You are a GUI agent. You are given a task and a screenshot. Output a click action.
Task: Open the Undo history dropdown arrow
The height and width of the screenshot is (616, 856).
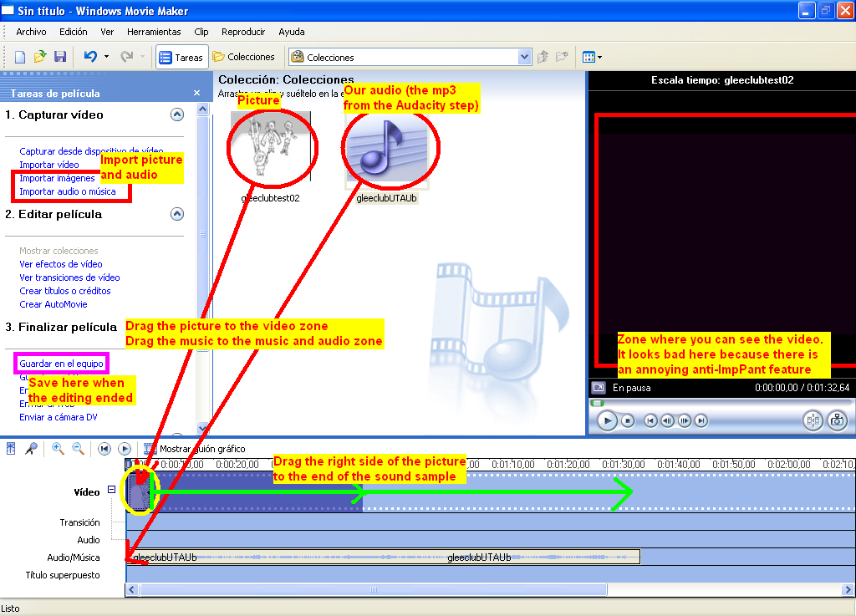pos(106,57)
